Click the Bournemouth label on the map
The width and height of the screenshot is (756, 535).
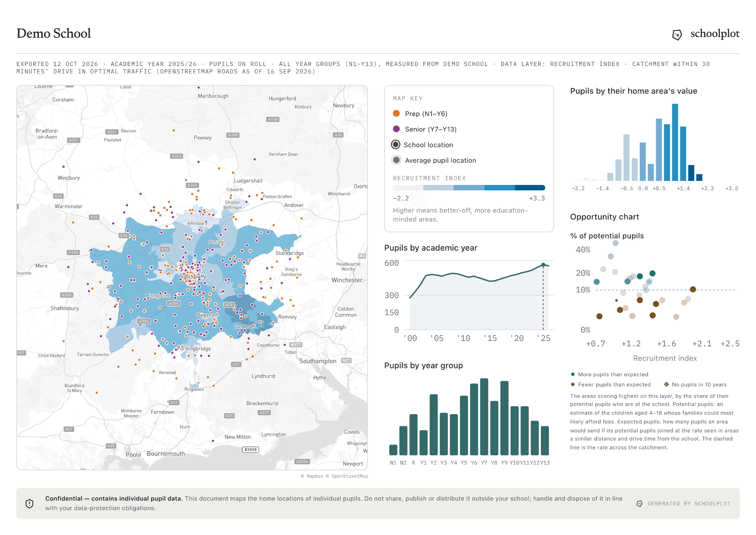point(166,454)
